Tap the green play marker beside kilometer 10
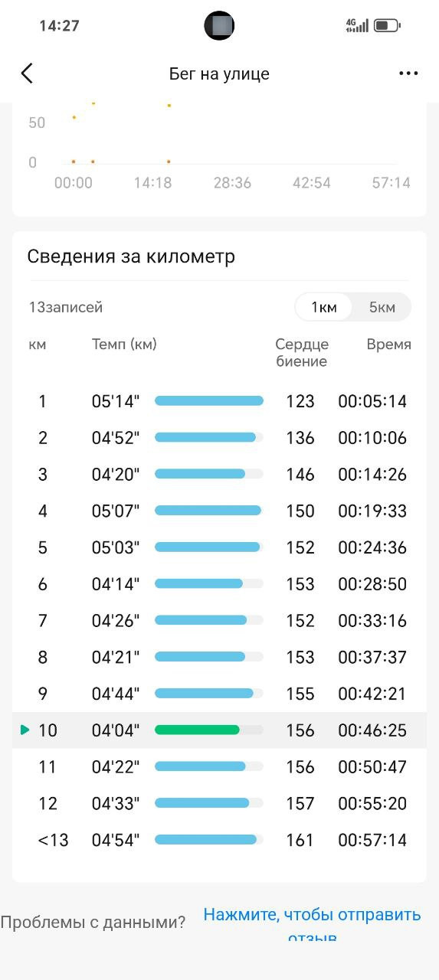 [x=25, y=730]
